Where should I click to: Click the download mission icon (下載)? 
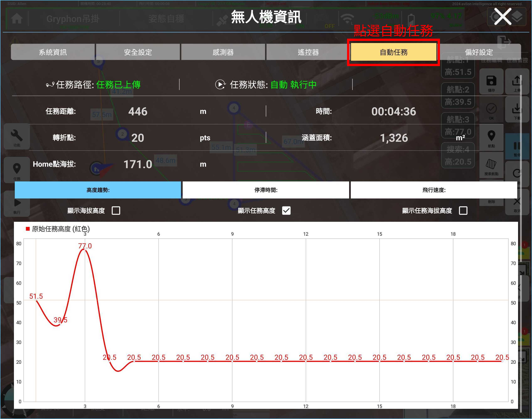(517, 109)
